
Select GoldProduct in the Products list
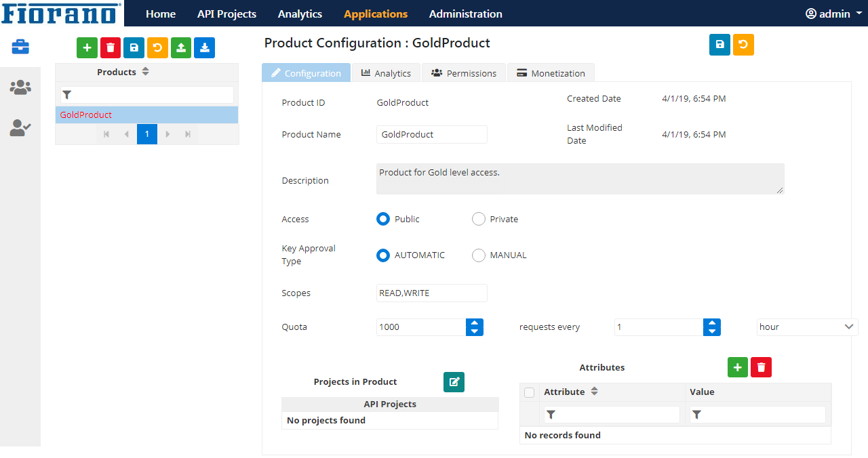(146, 114)
